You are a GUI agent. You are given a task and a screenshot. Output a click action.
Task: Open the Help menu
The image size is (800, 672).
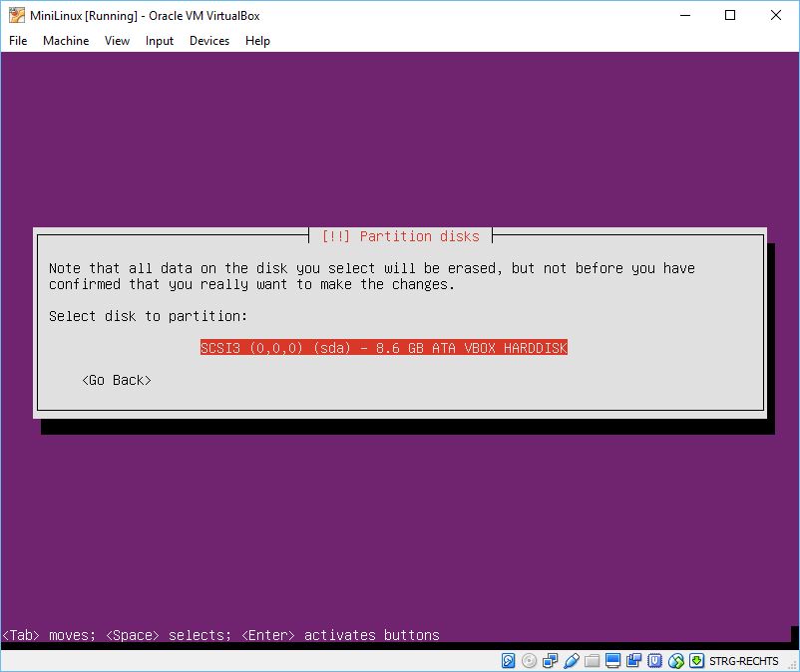(257, 41)
